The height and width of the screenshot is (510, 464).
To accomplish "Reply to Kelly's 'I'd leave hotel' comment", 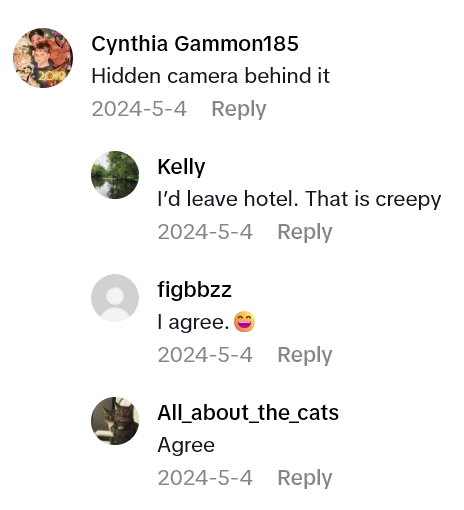I will (305, 232).
